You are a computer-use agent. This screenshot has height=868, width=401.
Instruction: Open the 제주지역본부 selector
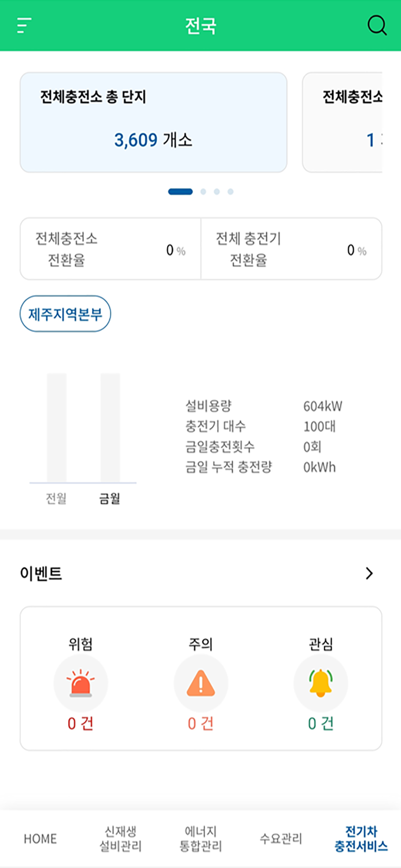click(x=65, y=314)
